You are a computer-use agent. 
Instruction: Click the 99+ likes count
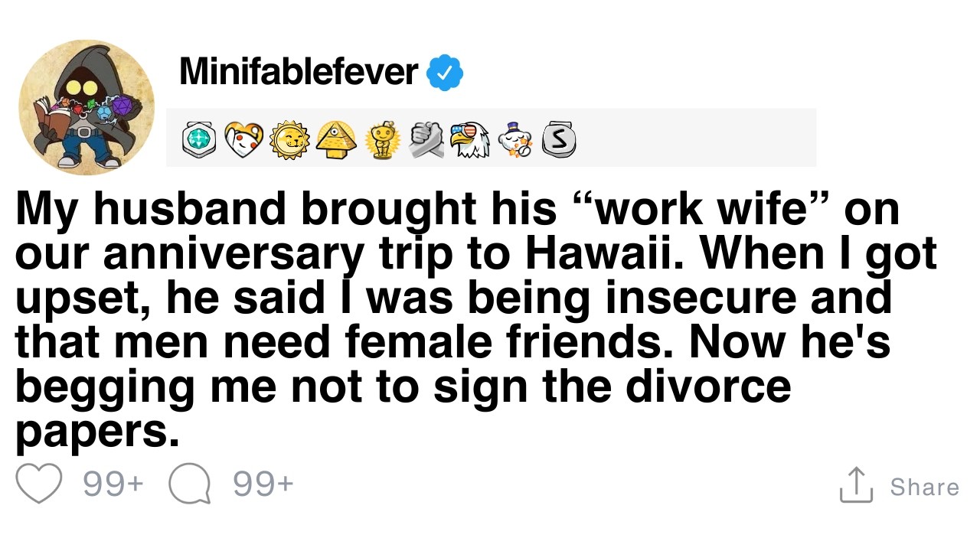(113, 484)
